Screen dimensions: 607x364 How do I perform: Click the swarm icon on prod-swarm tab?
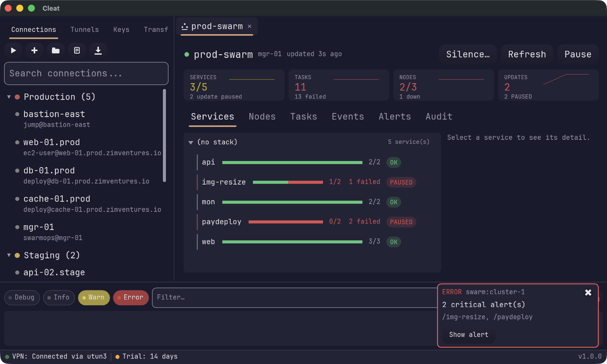click(x=185, y=26)
